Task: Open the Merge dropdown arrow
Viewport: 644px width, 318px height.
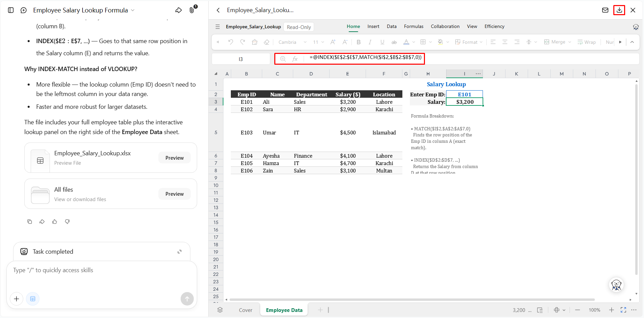Action: [570, 42]
